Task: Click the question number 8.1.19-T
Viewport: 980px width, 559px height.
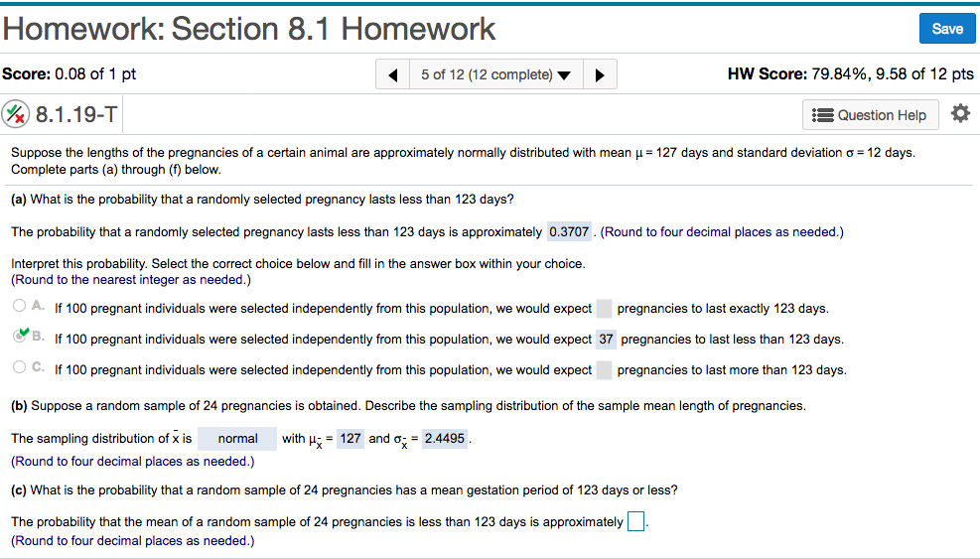Action: point(76,114)
